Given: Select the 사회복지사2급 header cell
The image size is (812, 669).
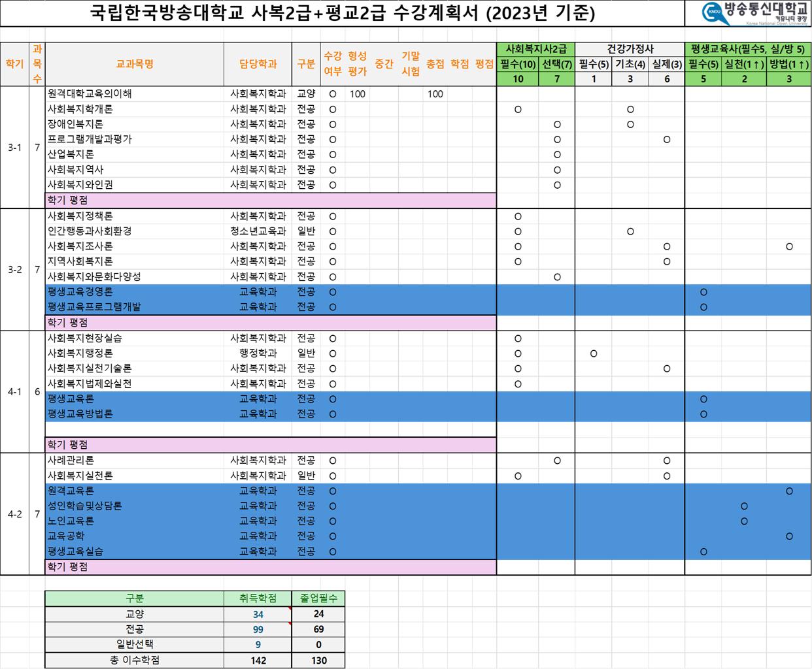Looking at the screenshot, I should 536,49.
